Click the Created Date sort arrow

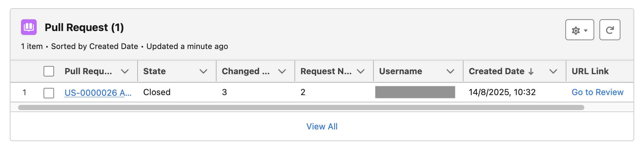[x=531, y=72]
